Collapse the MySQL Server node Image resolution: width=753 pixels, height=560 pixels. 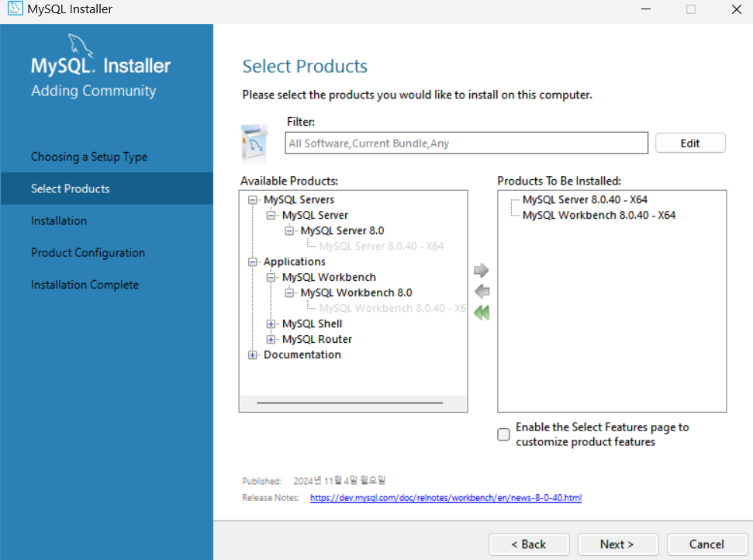click(x=271, y=215)
